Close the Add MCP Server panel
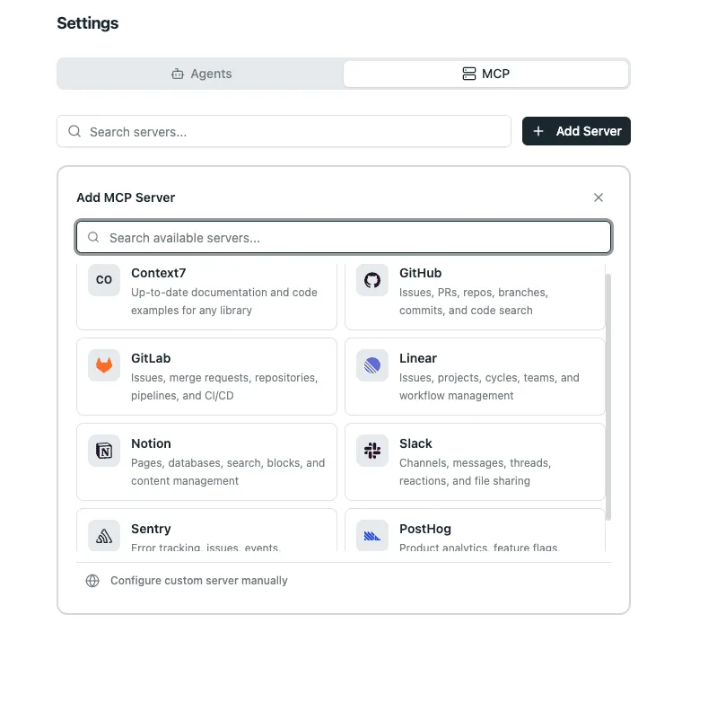The height and width of the screenshot is (728, 708). [599, 197]
